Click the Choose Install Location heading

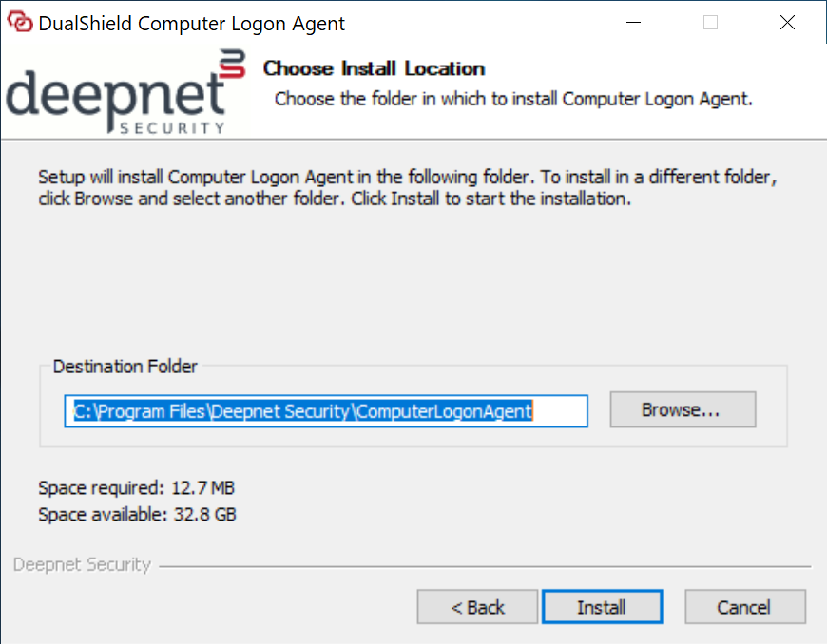(374, 68)
